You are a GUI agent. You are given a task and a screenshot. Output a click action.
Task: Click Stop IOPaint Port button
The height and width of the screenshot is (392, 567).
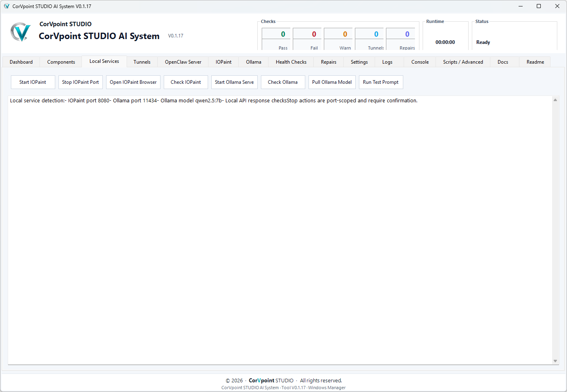click(80, 82)
